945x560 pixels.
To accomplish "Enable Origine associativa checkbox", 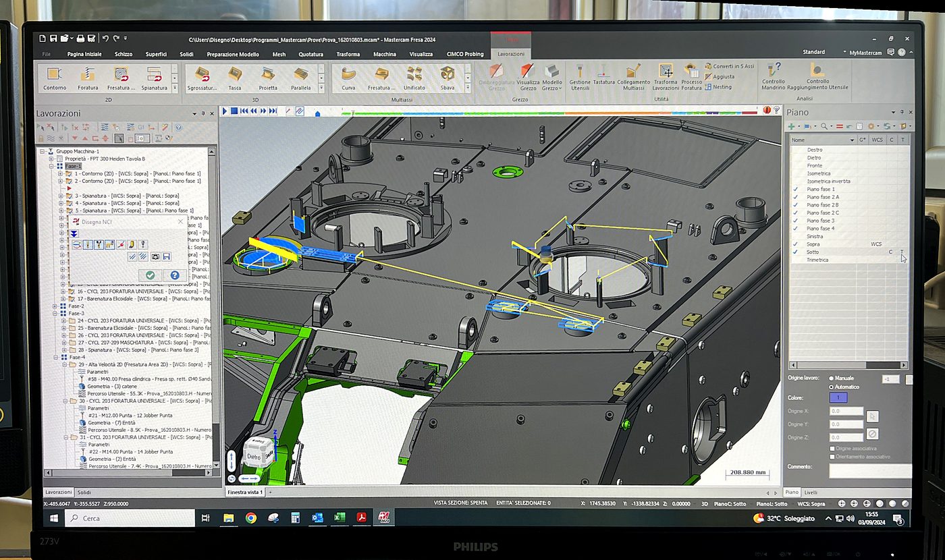I will click(832, 448).
